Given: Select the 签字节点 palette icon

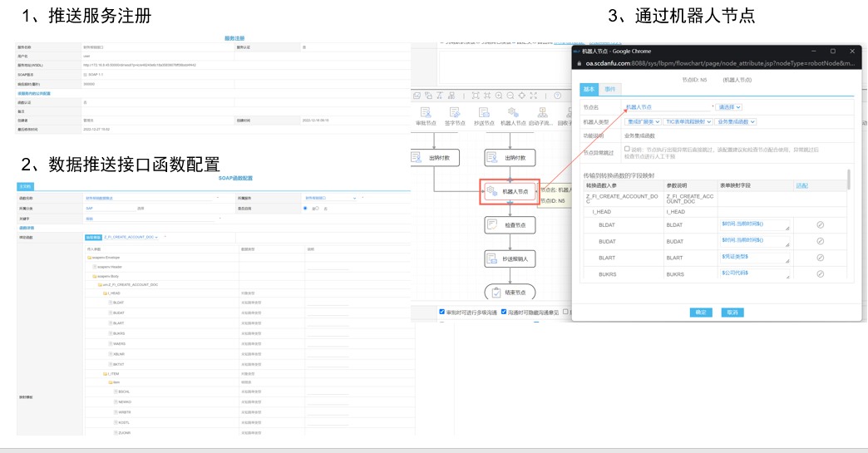Looking at the screenshot, I should pos(454,113).
